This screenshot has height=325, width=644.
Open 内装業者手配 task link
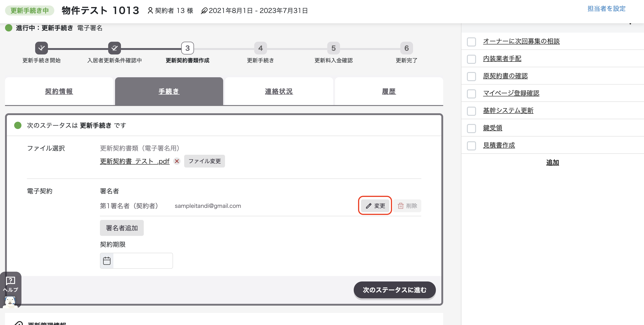(502, 58)
